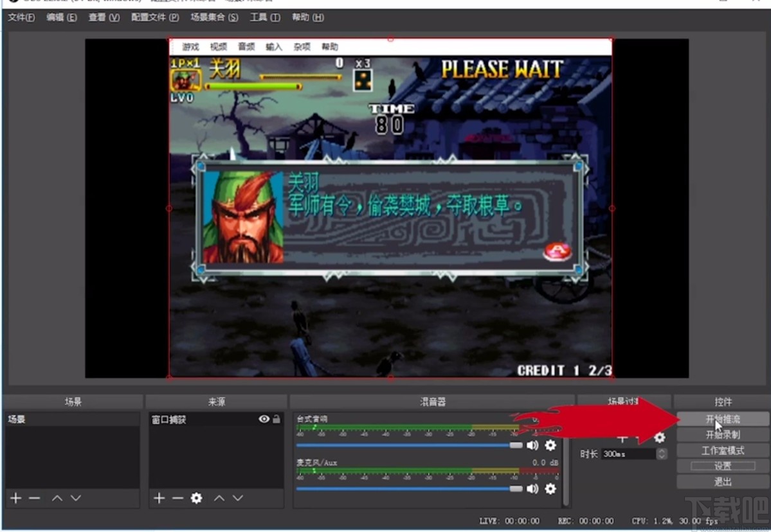Click 退出 to exit OBS
This screenshot has width=771, height=532.
point(723,482)
